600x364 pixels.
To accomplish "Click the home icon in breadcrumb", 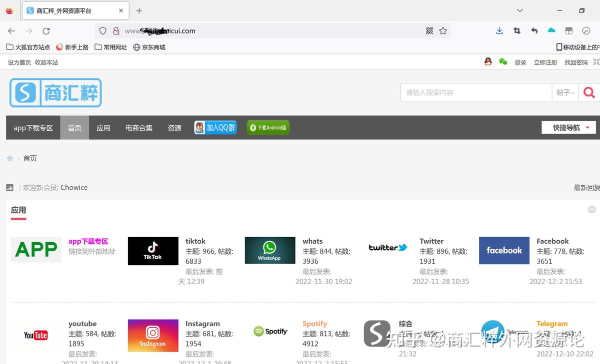I will point(9,158).
